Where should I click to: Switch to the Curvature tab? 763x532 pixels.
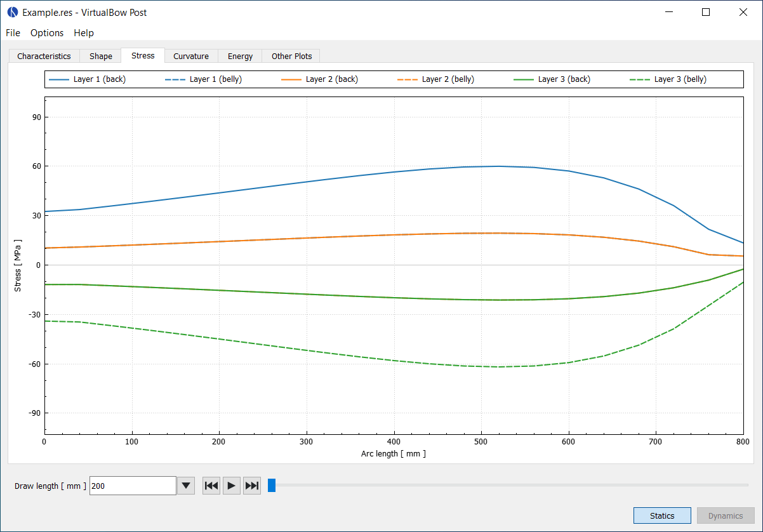point(191,56)
